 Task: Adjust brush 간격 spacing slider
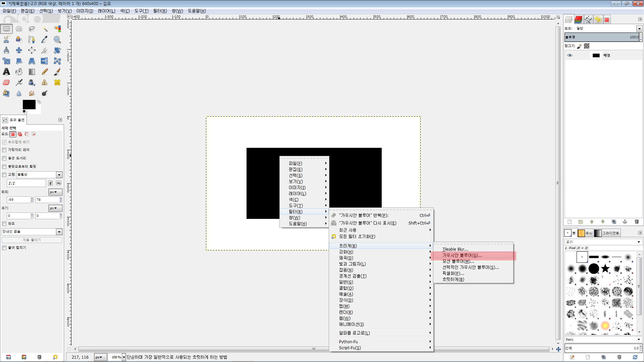[x=602, y=348]
